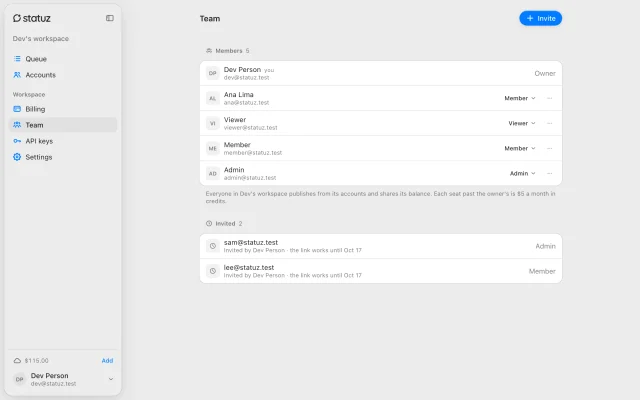Click the 'you' tag beside Dev Person
This screenshot has width=640, height=400.
pyautogui.click(x=269, y=70)
